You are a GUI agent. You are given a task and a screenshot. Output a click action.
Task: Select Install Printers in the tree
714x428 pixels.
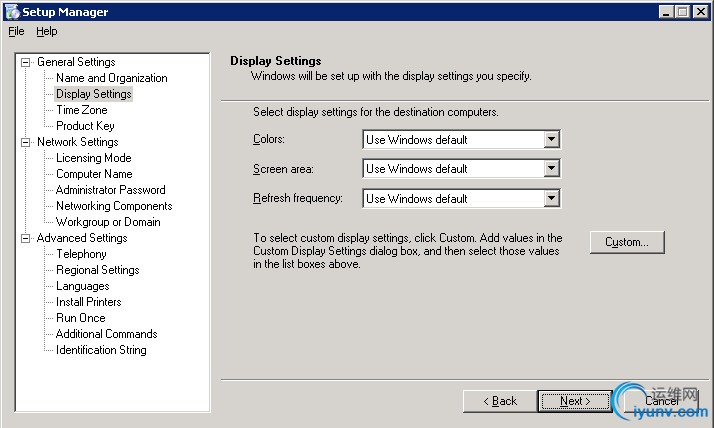pos(88,302)
